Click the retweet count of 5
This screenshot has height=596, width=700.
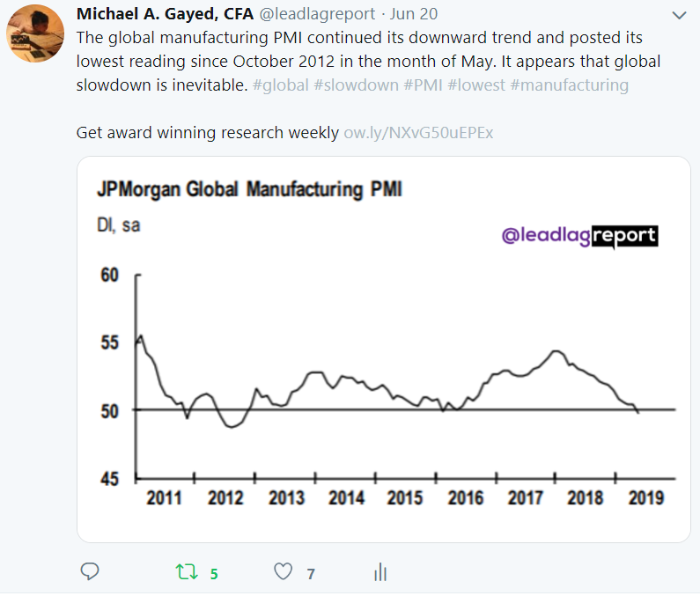pyautogui.click(x=214, y=574)
